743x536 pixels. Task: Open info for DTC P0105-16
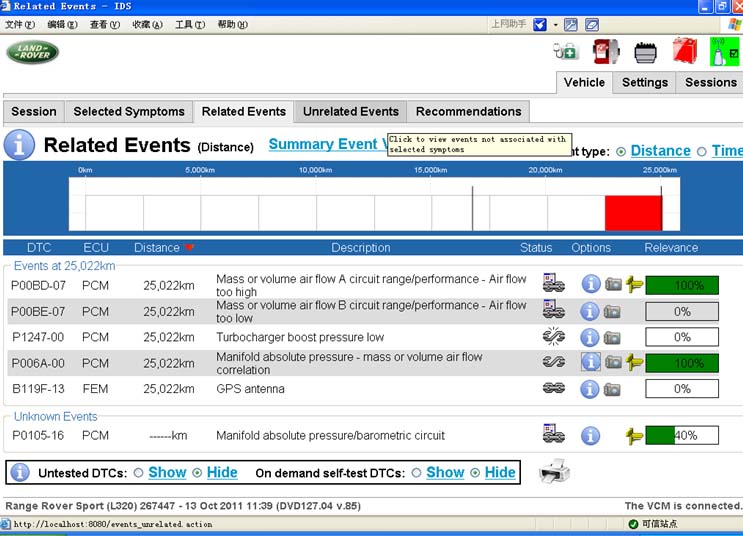tap(590, 436)
